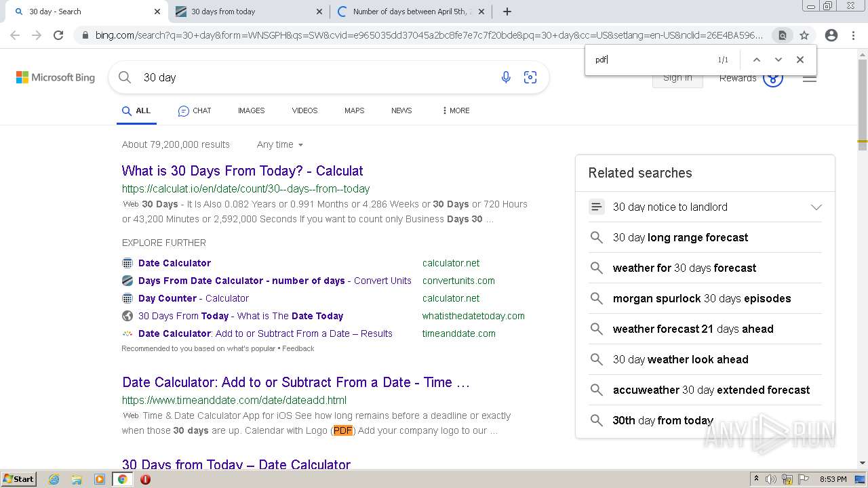868x488 pixels.
Task: Open Windows Media Player on taskbar
Action: pyautogui.click(x=100, y=479)
